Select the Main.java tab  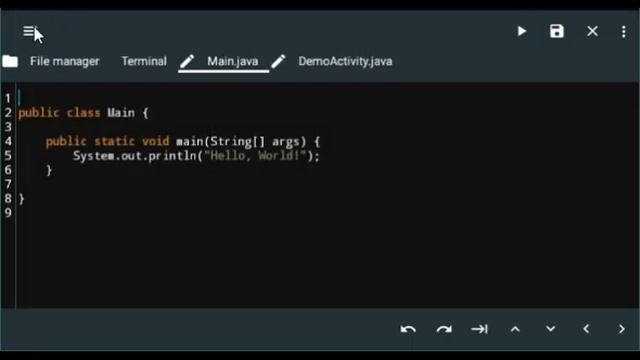(x=233, y=61)
